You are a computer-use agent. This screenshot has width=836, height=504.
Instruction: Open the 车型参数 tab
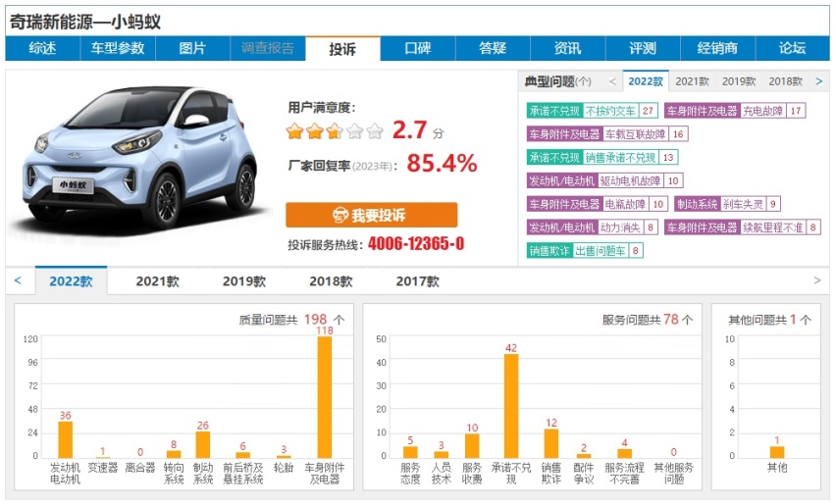click(x=118, y=48)
